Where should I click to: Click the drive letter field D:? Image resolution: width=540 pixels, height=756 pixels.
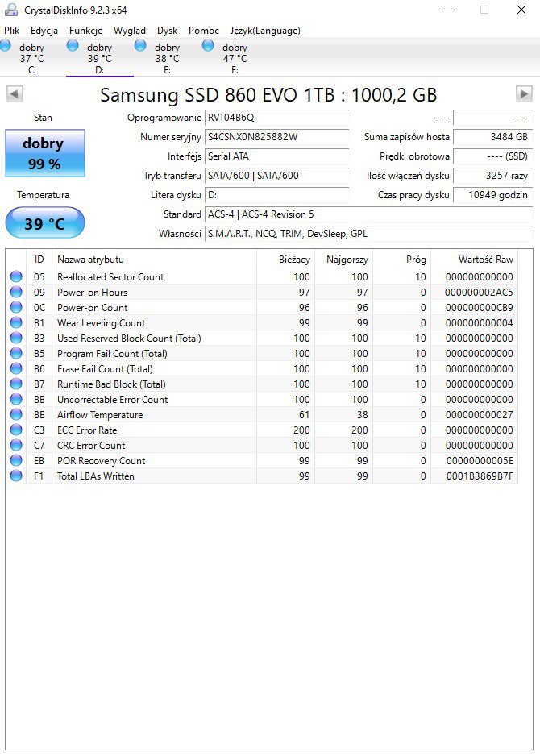[276, 195]
